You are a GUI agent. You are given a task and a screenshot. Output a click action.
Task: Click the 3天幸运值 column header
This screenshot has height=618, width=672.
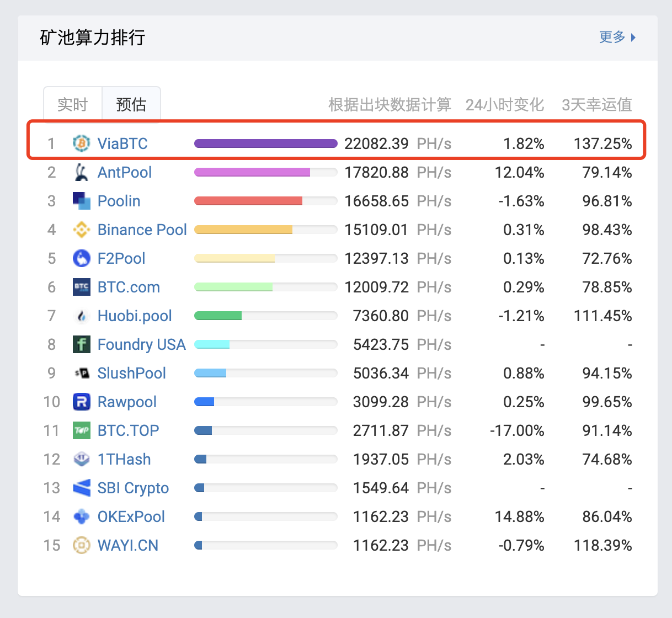(597, 105)
